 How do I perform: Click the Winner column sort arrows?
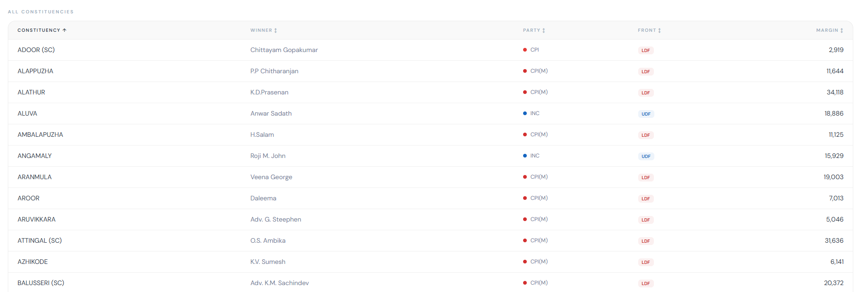[x=275, y=30]
